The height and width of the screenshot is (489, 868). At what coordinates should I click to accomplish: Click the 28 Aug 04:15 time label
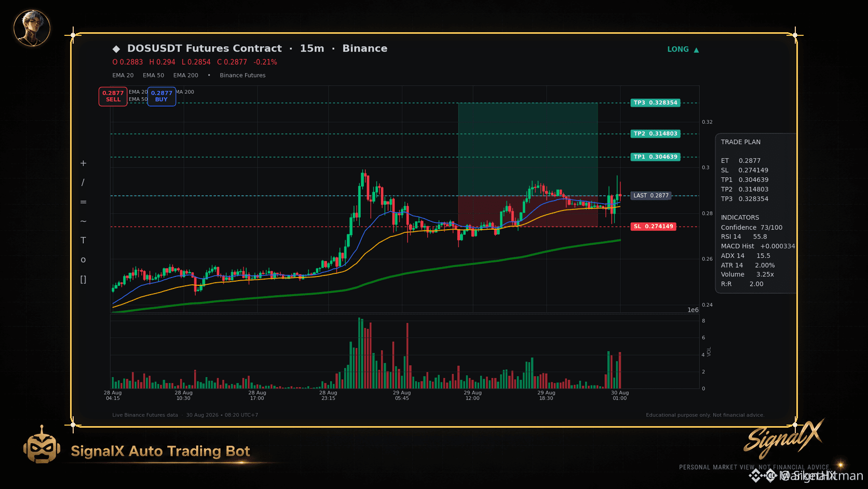113,395
